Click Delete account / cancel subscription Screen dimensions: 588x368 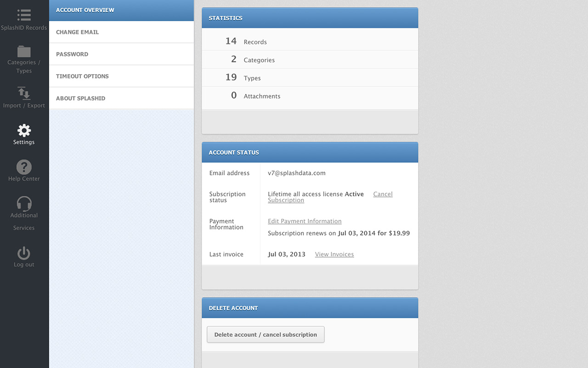[266, 334]
